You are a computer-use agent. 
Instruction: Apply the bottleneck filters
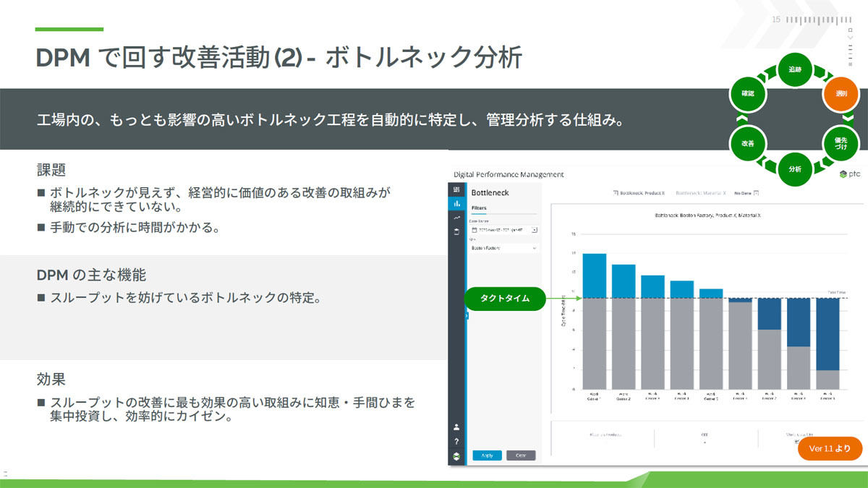click(x=487, y=455)
